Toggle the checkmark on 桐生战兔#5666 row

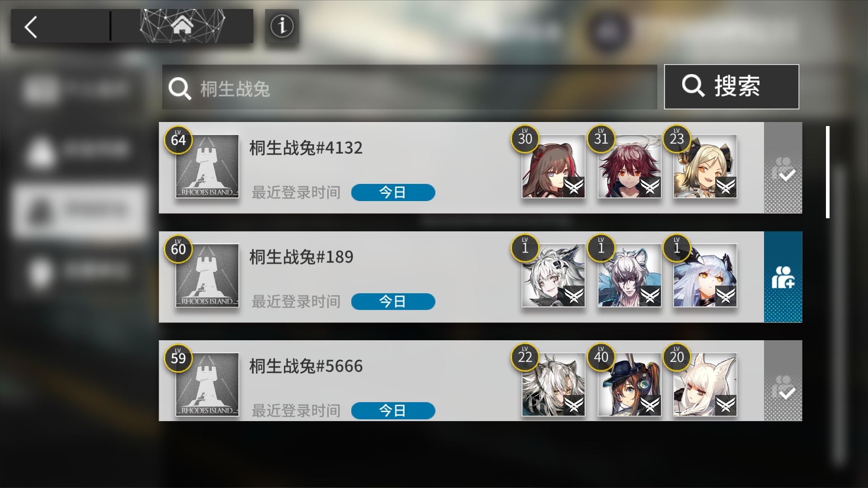point(783,381)
